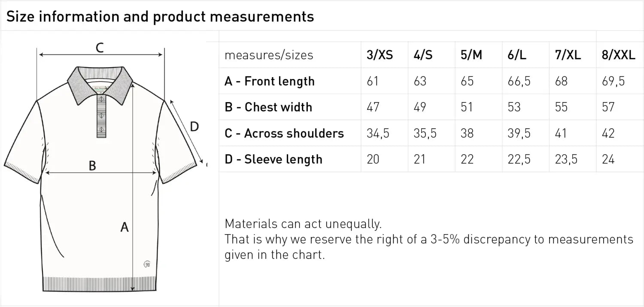Select the 5/M size column header
Viewport: 644px width, 307px height.
(x=471, y=55)
